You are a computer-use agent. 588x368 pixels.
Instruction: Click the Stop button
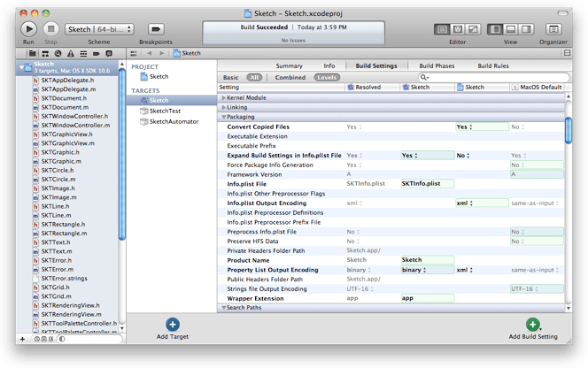[50, 29]
